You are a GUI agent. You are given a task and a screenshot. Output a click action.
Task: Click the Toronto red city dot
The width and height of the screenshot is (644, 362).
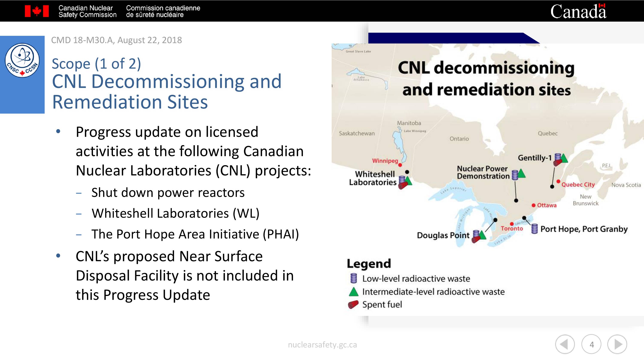coord(512,224)
